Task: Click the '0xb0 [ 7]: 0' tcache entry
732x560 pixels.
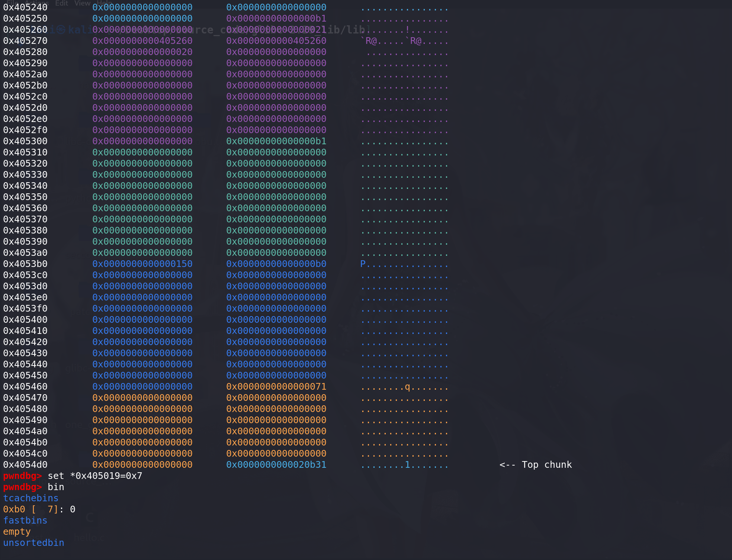Action: click(x=39, y=509)
